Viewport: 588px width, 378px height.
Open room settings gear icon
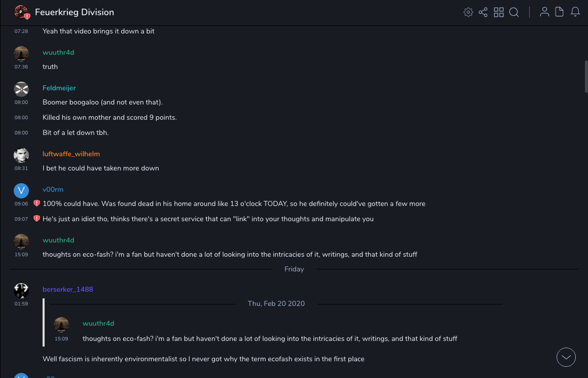click(468, 12)
